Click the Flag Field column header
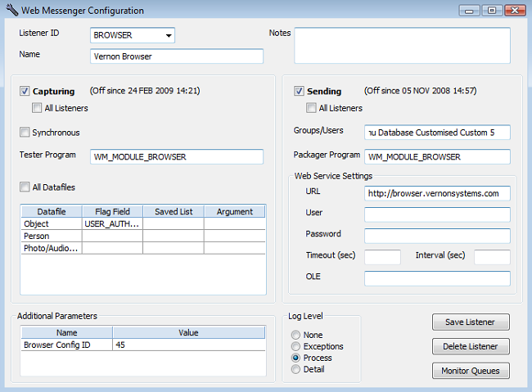Viewport: 532px width, 392px height. tap(112, 211)
